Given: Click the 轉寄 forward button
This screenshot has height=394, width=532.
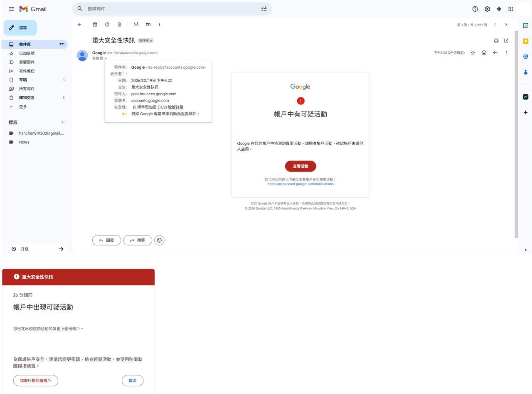Looking at the screenshot, I should click(138, 240).
